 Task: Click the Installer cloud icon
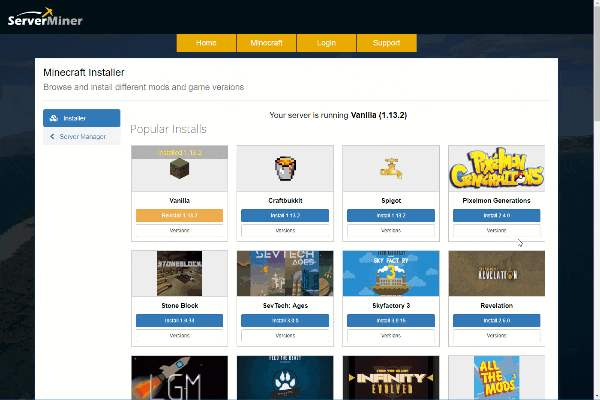pos(54,118)
